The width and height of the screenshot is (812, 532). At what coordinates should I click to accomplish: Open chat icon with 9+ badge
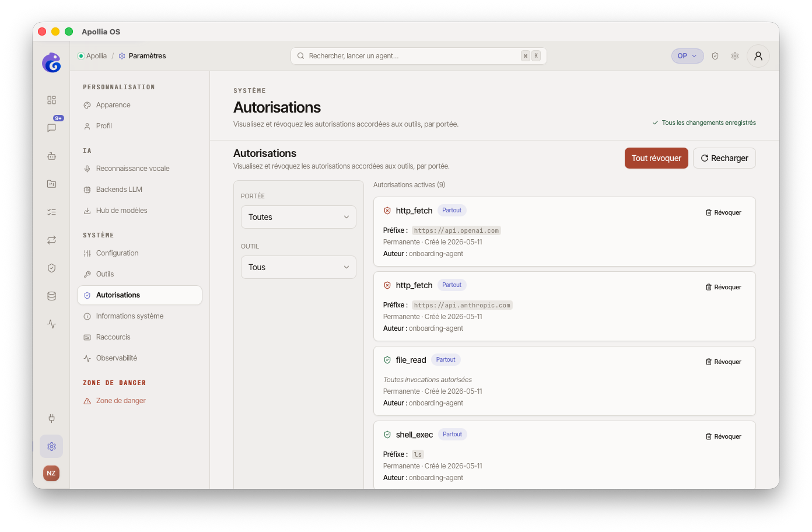pos(51,128)
